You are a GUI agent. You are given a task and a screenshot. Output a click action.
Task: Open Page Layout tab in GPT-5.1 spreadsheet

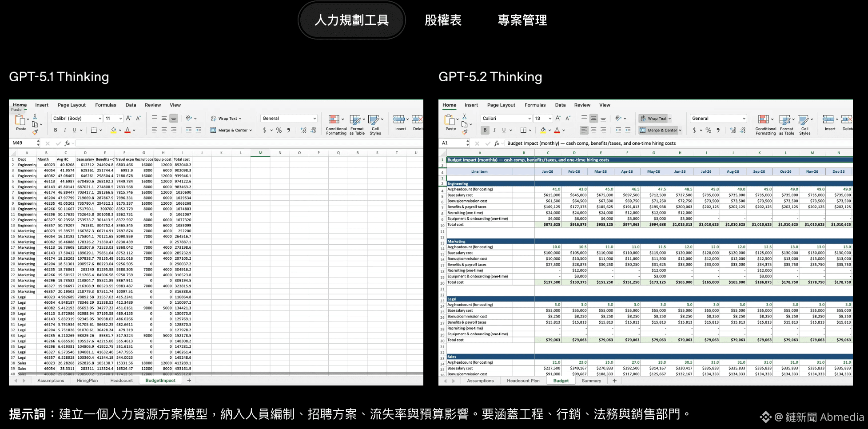[72, 105]
